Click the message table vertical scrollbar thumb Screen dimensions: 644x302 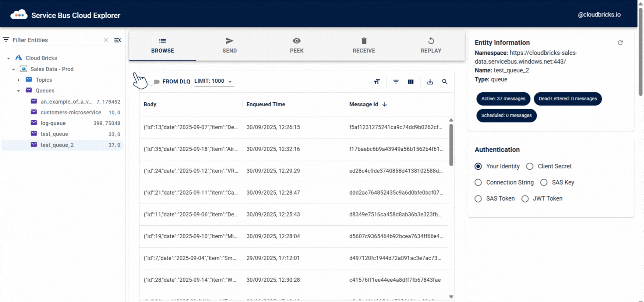tap(451, 145)
